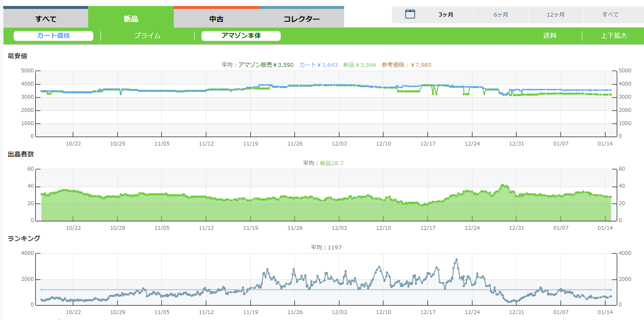The width and height of the screenshot is (644, 320).
Task: Click the calendar icon beside period selector
Action: (x=410, y=14)
